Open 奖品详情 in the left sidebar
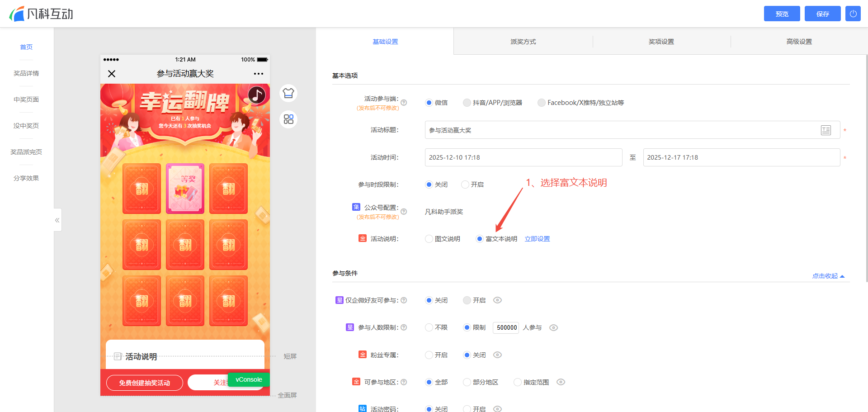 (x=26, y=73)
